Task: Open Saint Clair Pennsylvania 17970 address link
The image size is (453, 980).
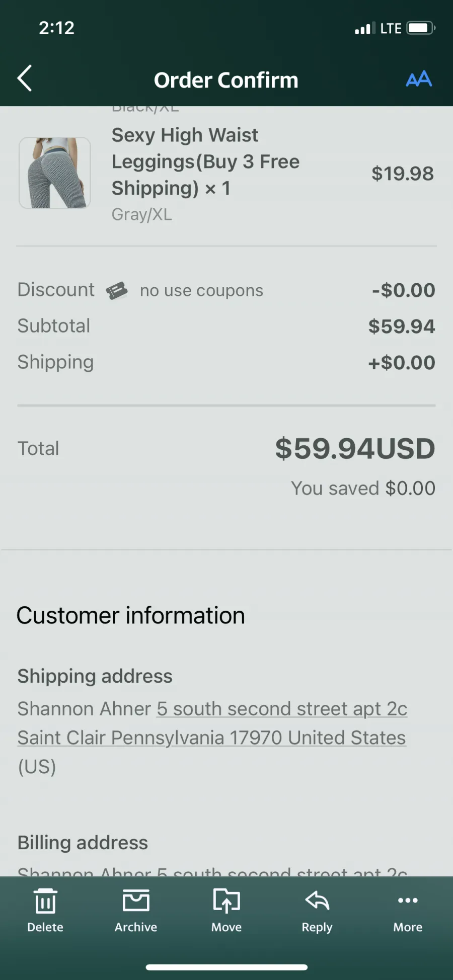Action: 211,738
